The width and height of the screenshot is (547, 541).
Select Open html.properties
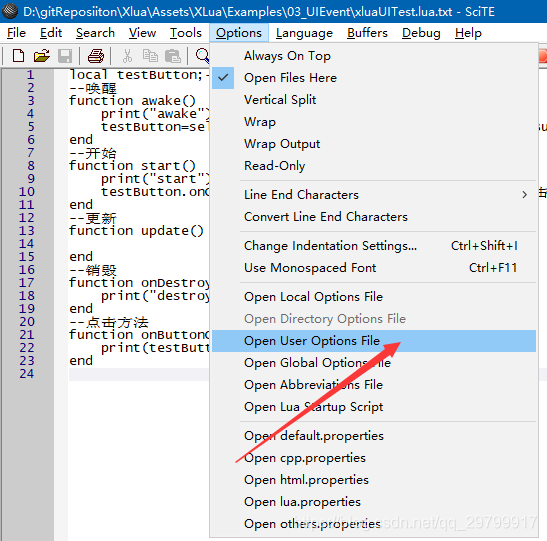tap(374, 480)
